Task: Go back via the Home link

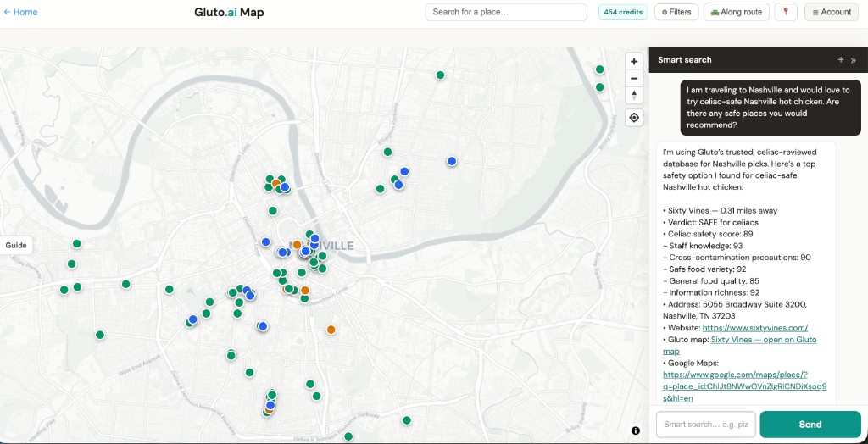Action: [20, 12]
